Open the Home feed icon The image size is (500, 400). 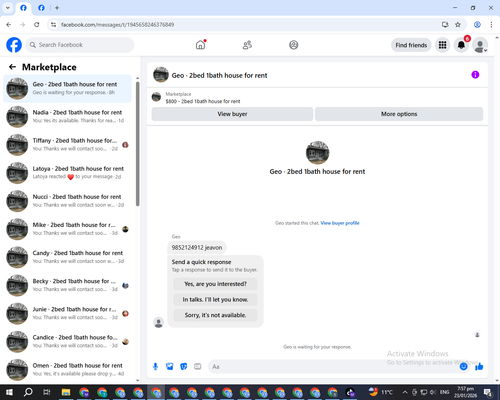click(200, 45)
